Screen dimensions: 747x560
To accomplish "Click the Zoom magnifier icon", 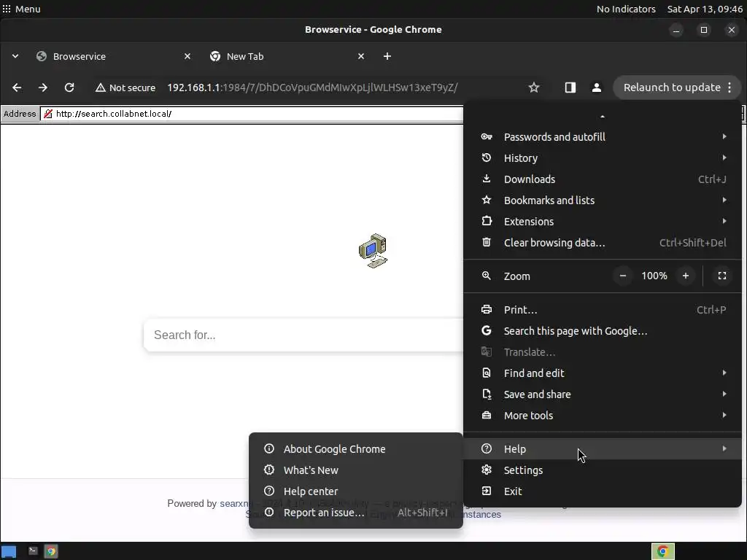I will [487, 276].
